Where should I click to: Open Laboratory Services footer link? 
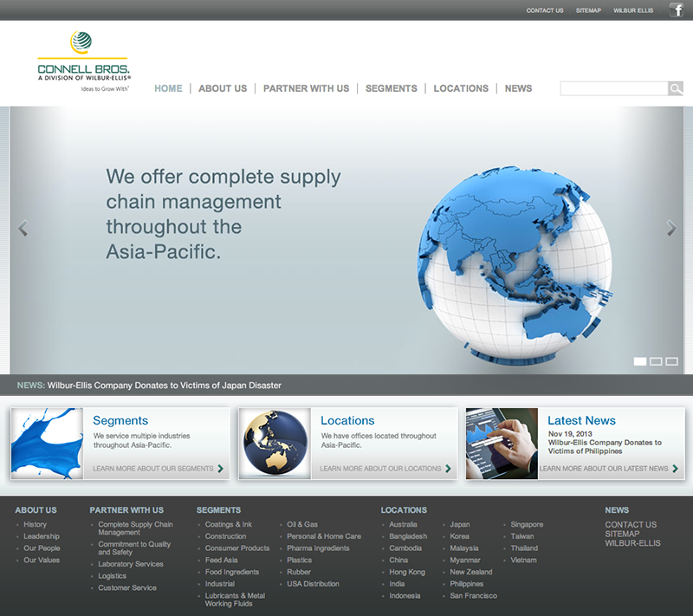coord(131,564)
